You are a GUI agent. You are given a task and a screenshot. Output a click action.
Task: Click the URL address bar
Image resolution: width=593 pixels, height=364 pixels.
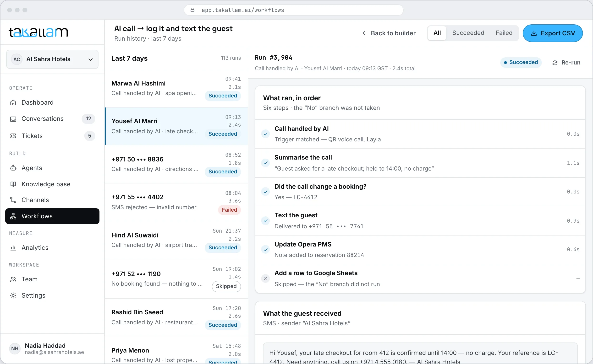pyautogui.click(x=293, y=10)
